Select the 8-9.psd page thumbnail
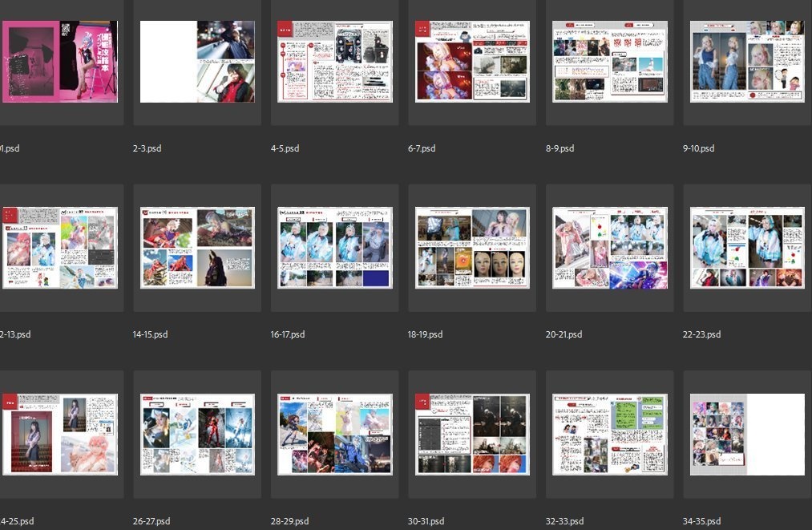 [x=610, y=62]
